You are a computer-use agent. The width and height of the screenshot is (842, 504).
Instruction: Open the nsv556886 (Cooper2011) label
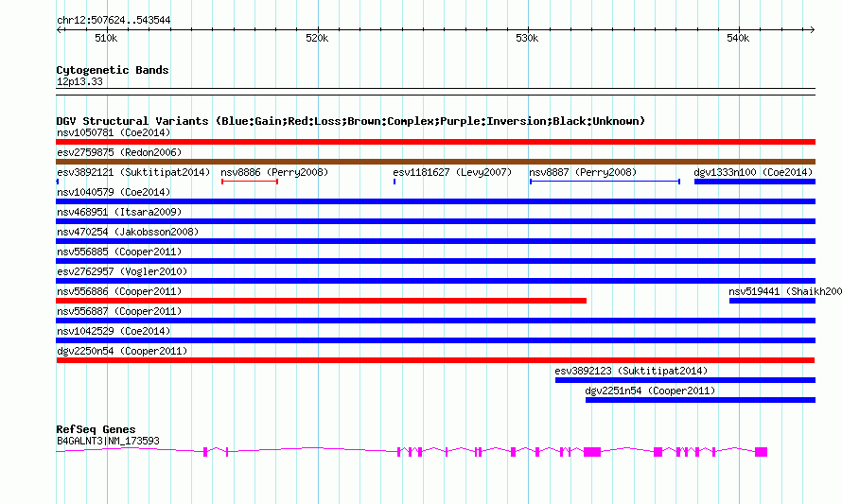point(119,291)
